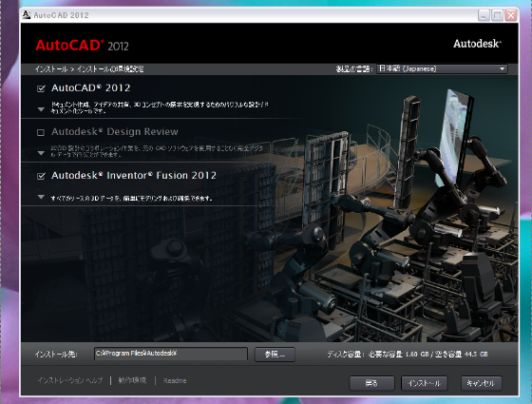Expand Autodesk Design Review settings arrow

click(41, 153)
